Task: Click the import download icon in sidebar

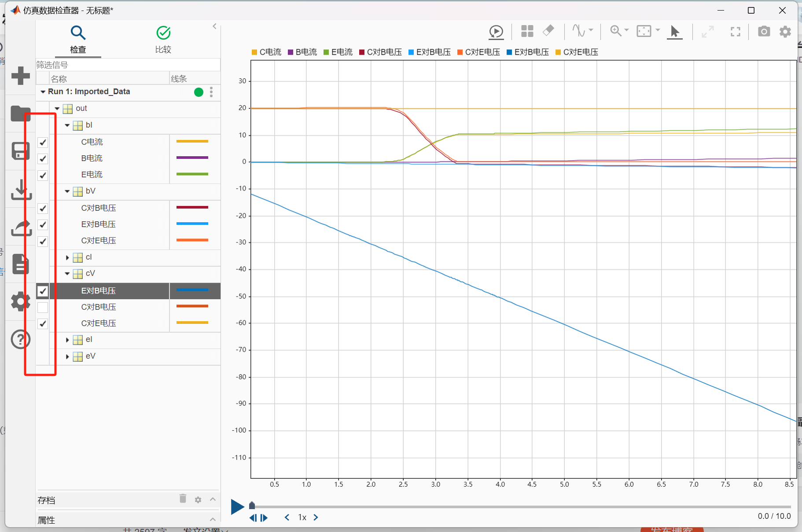Action: click(21, 189)
